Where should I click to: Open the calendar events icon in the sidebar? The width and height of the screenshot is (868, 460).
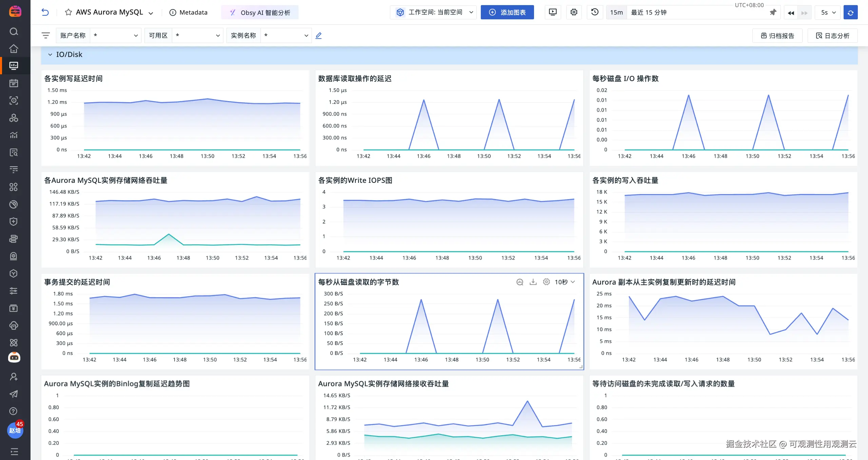(14, 83)
